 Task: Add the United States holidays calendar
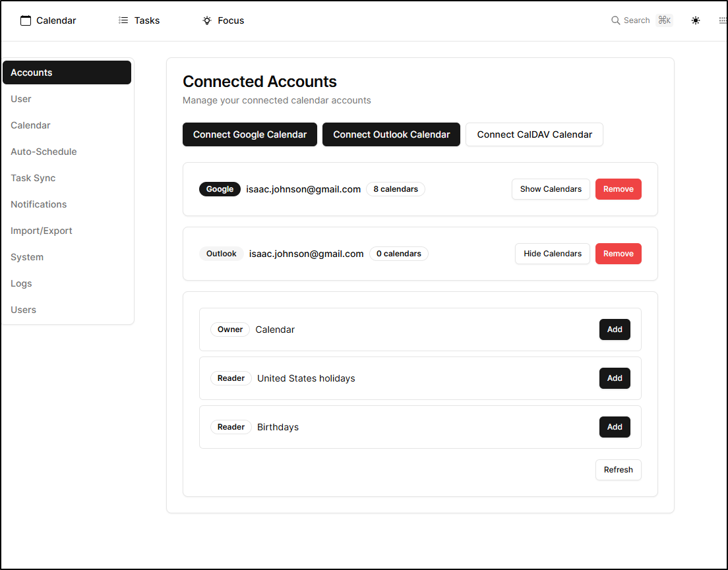pos(615,378)
